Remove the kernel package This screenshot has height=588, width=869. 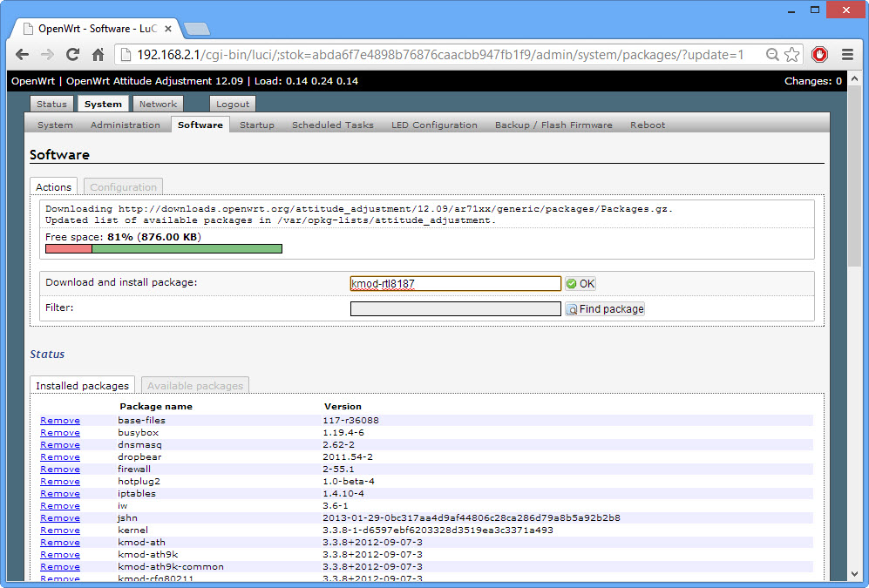click(60, 530)
